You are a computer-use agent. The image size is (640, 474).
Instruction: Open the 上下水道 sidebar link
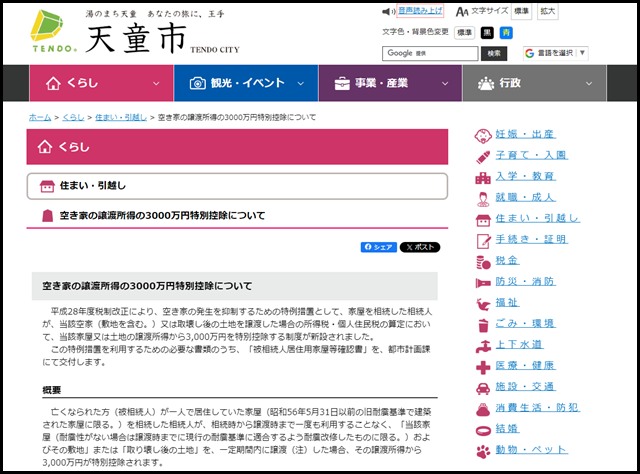519,345
